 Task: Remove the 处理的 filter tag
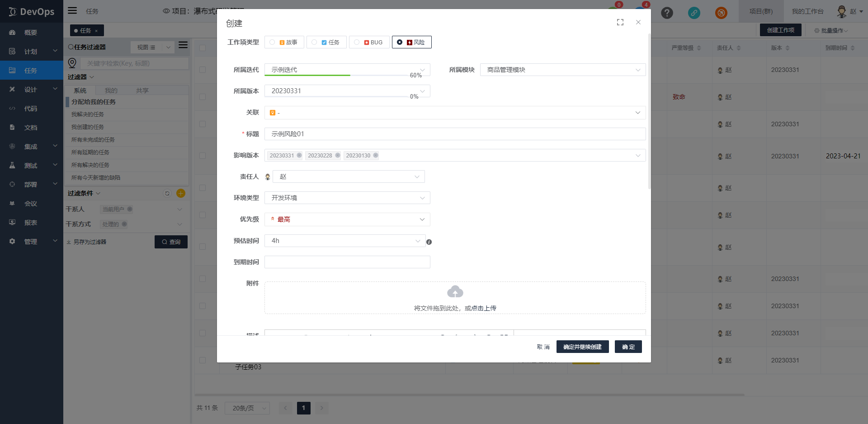124,224
